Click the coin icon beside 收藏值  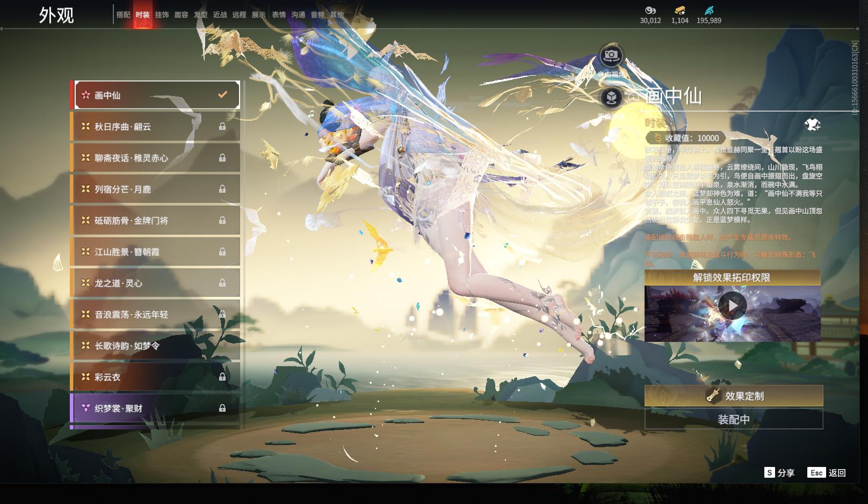[x=657, y=138]
